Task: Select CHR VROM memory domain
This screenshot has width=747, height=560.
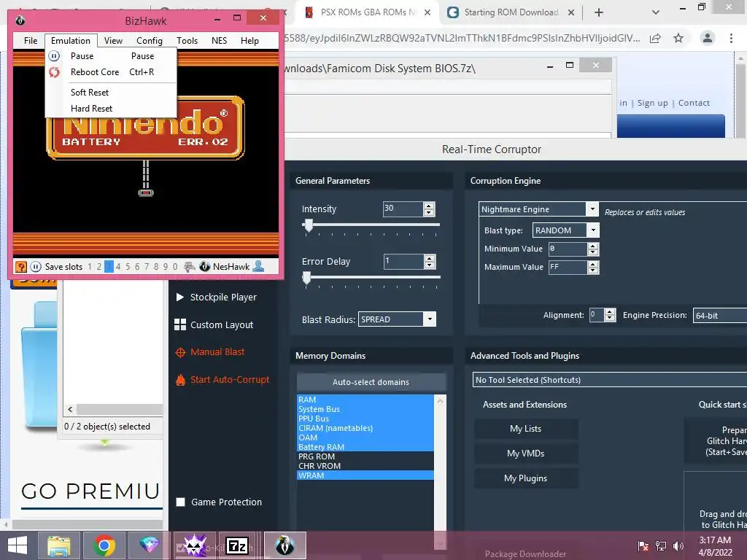Action: pyautogui.click(x=365, y=466)
